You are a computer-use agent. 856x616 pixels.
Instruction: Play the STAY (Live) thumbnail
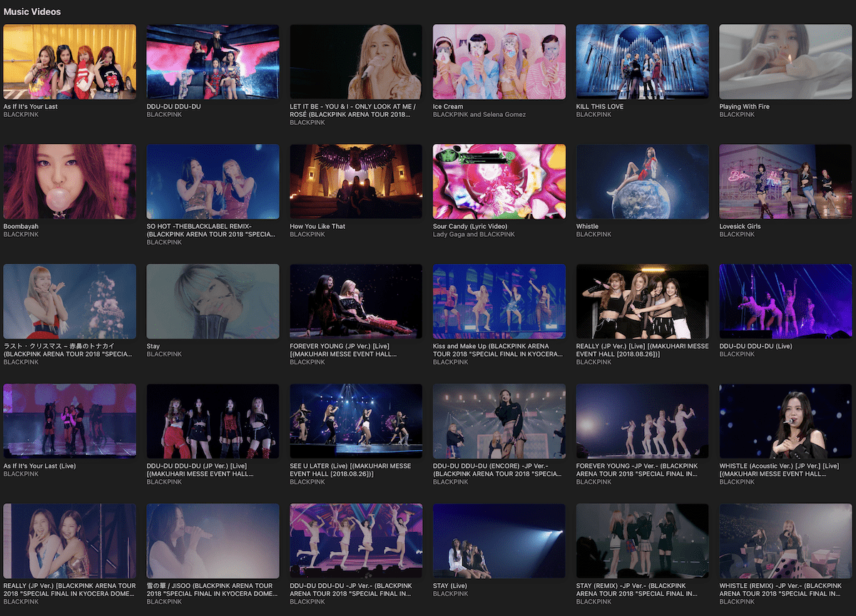[x=499, y=541]
